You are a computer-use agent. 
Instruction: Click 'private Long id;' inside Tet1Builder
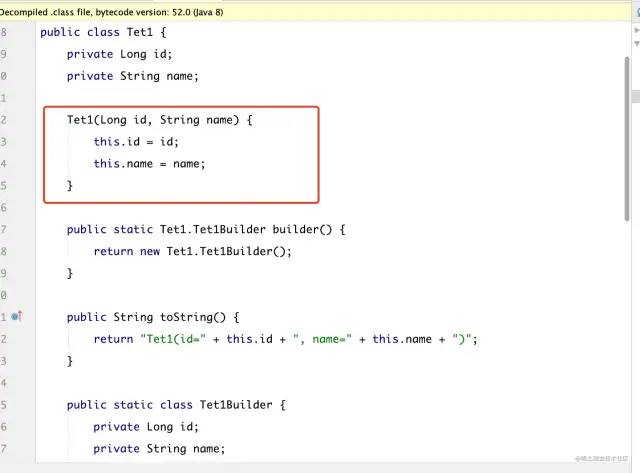(x=146, y=427)
